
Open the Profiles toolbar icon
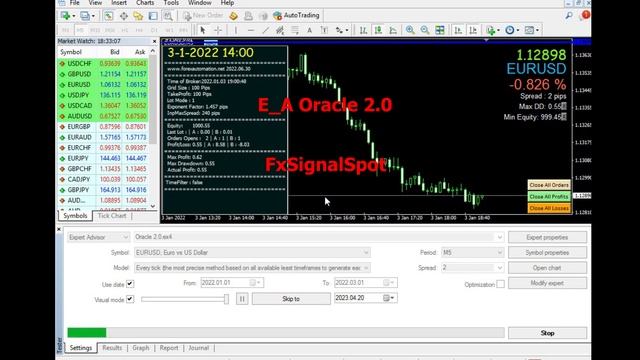pyautogui.click(x=85, y=16)
